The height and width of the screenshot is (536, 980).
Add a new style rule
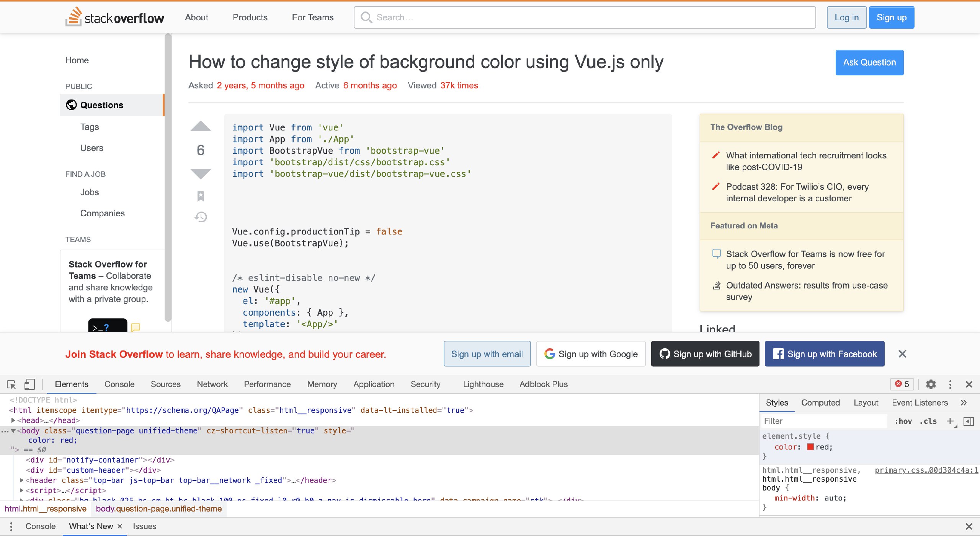click(950, 421)
